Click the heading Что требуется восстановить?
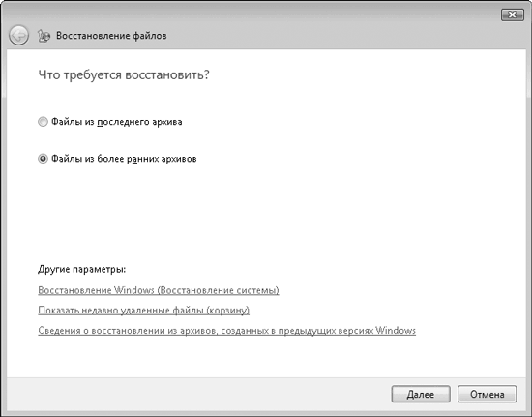This screenshot has height=417, width=532. 124,74
